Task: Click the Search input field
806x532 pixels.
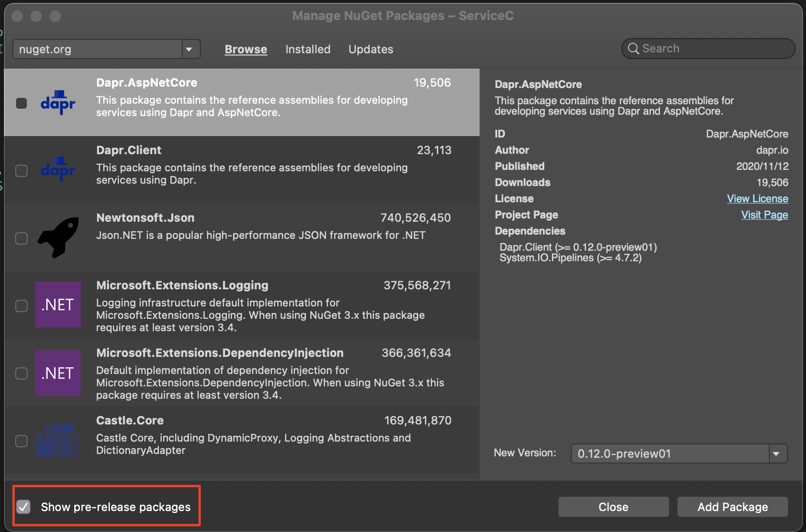Action: pyautogui.click(x=708, y=49)
